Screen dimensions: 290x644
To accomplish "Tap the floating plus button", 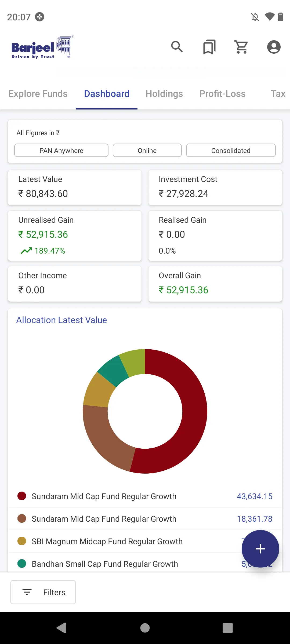I will click(x=260, y=549).
